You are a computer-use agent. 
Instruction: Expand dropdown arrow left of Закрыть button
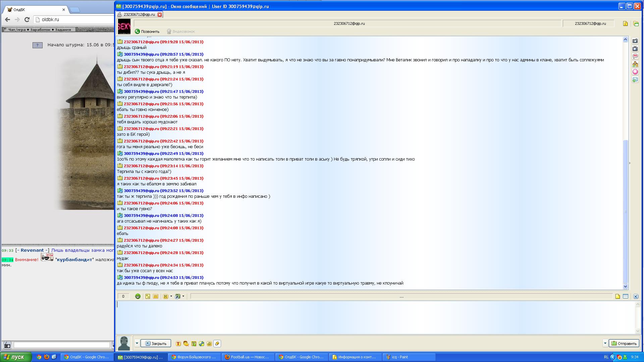(x=137, y=343)
